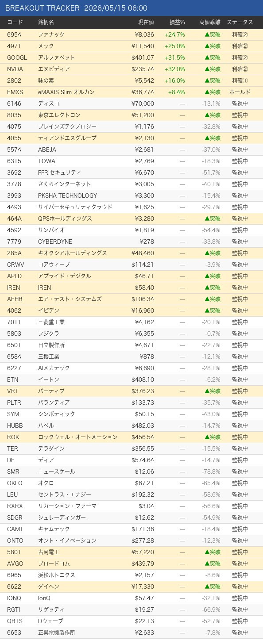263x644 pixels.
Task: Click フジクラ deviation -0.7%
Action: 213,333
